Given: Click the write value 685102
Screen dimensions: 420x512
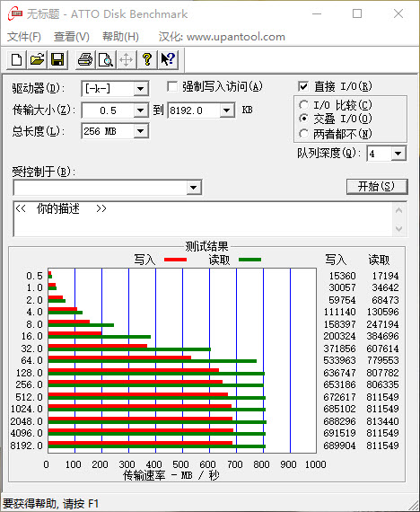Looking at the screenshot, I should pyautogui.click(x=340, y=409).
